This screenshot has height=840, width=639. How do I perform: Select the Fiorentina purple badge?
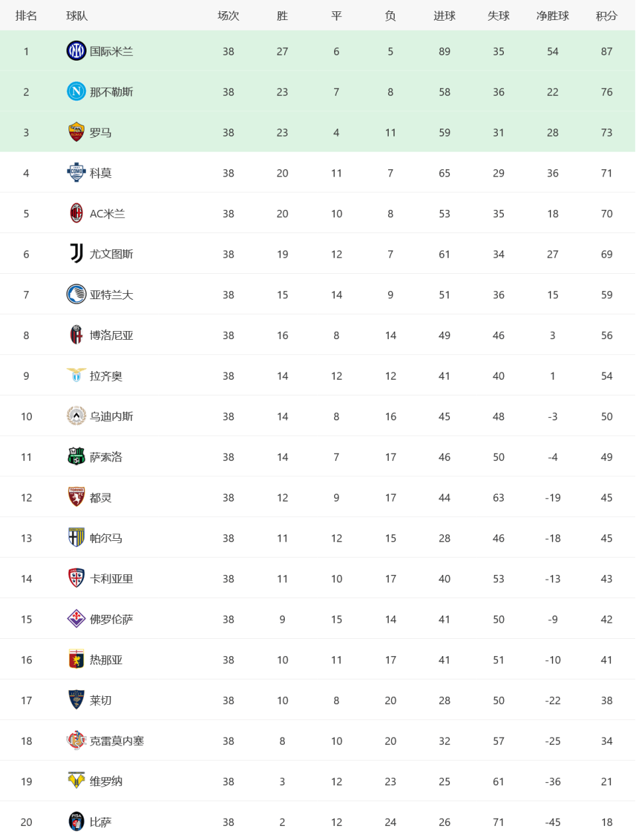click(77, 619)
